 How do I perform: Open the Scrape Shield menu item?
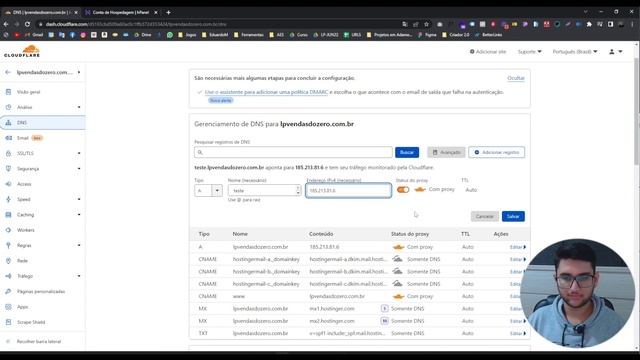pos(31,322)
